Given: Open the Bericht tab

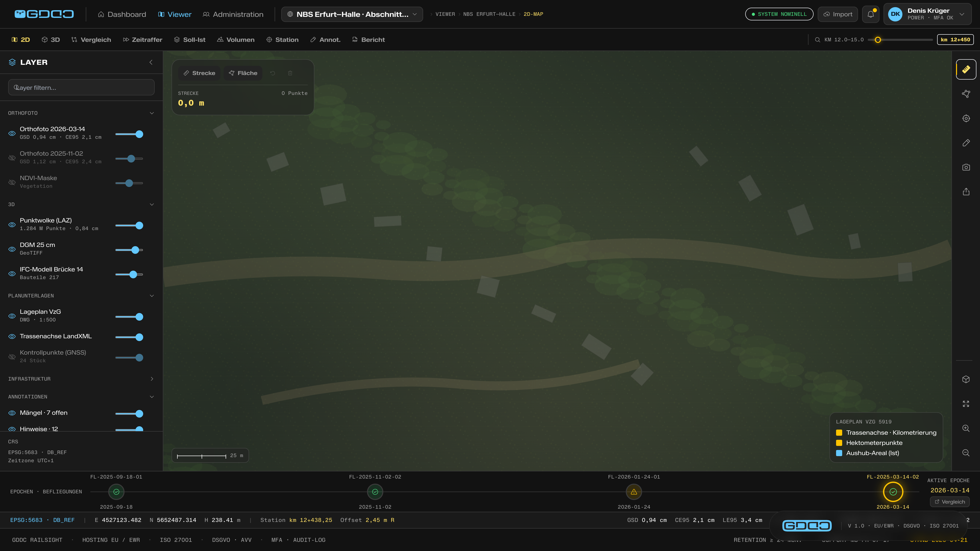Looking at the screenshot, I should click(x=369, y=40).
